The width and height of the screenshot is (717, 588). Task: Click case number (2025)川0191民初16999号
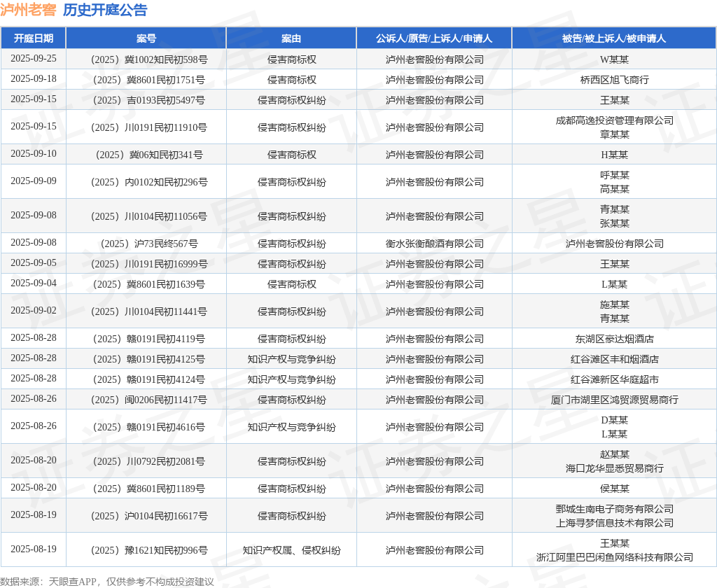coord(149,264)
